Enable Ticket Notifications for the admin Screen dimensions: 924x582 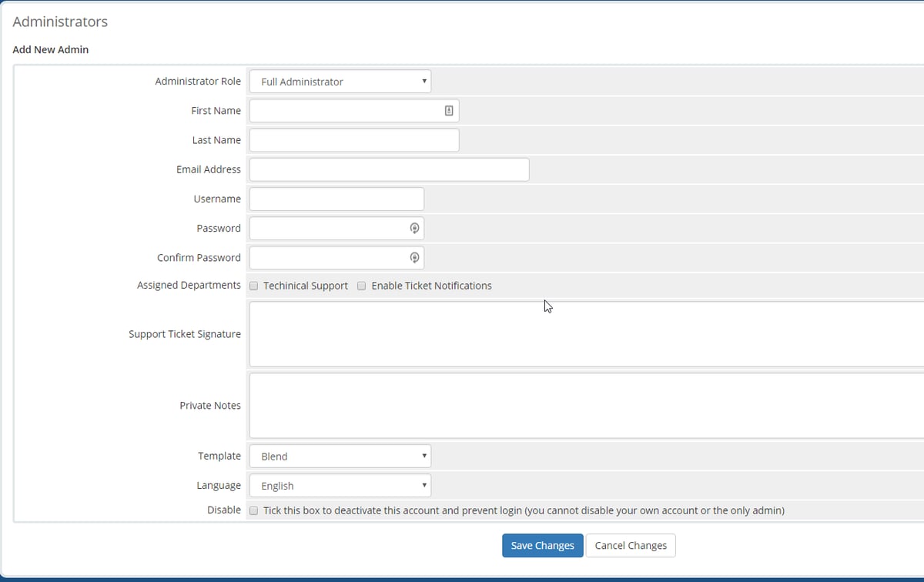point(361,286)
